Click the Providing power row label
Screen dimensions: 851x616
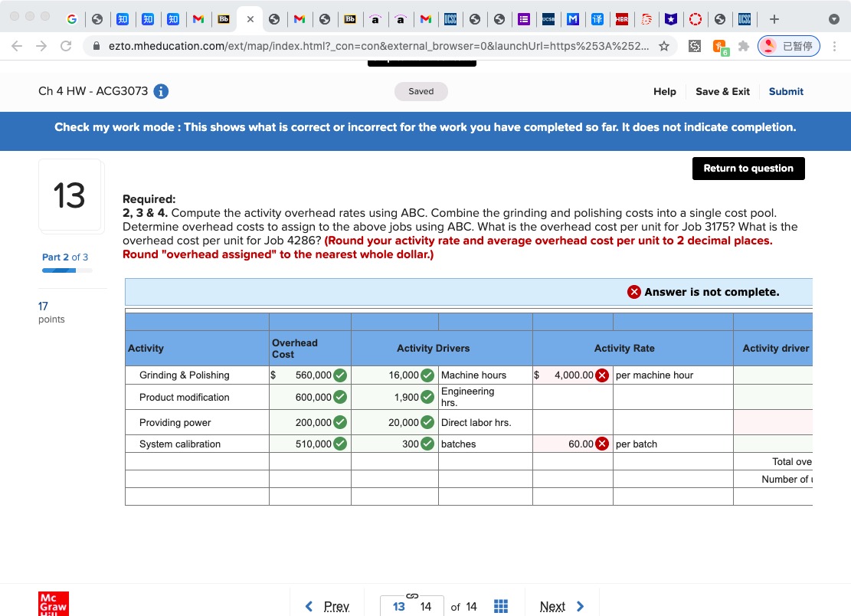pyautogui.click(x=175, y=422)
